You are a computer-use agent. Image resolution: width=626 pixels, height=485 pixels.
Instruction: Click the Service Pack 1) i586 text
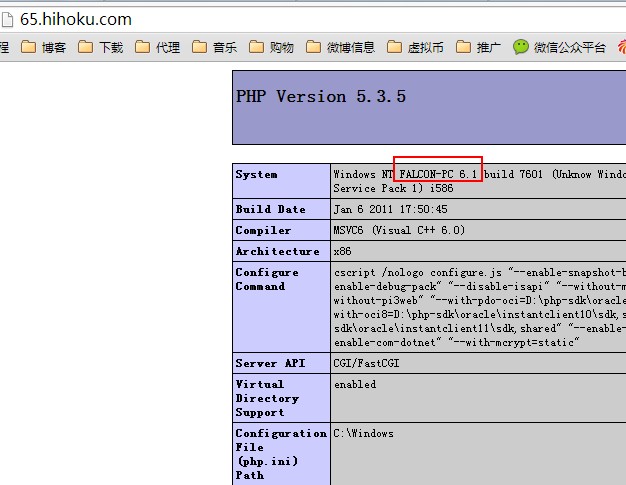pos(393,188)
